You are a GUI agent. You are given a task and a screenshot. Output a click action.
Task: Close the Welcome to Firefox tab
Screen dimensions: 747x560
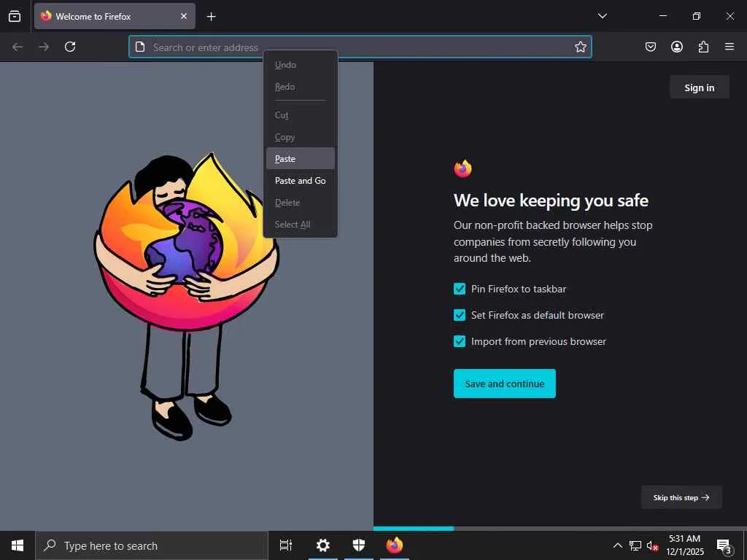point(184,16)
